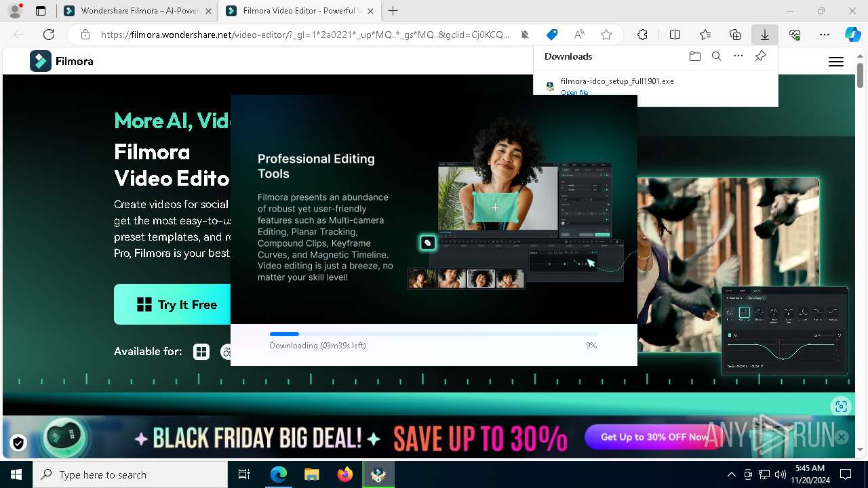Click taskbar search box
This screenshot has width=868, height=488.
click(x=130, y=474)
